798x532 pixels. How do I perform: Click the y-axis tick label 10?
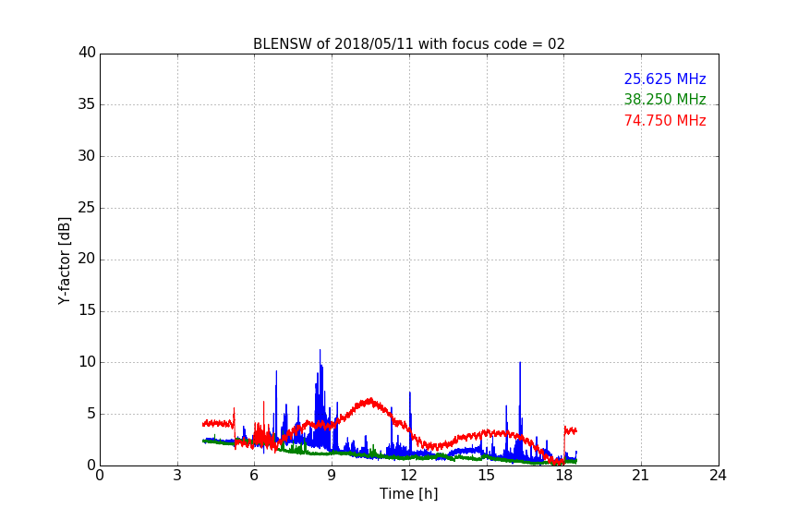click(x=87, y=362)
